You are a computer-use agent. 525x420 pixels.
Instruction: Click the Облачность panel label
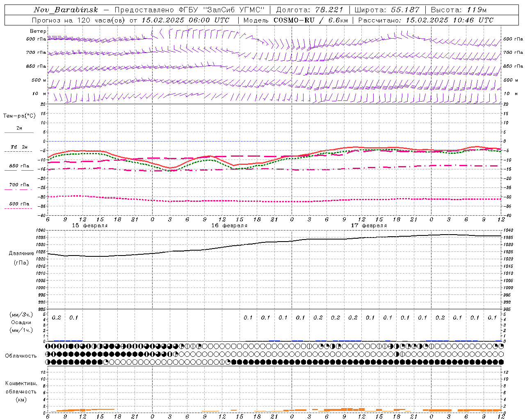pos(21,356)
